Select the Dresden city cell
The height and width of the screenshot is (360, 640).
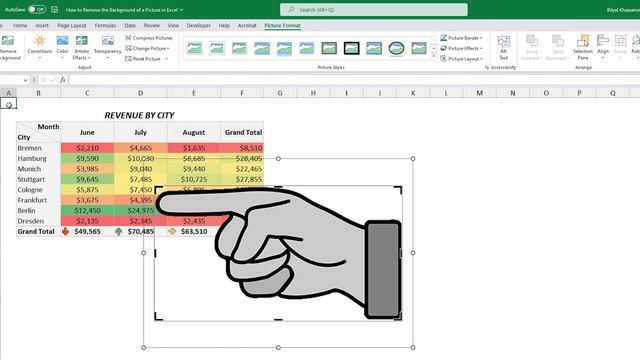coord(38,221)
